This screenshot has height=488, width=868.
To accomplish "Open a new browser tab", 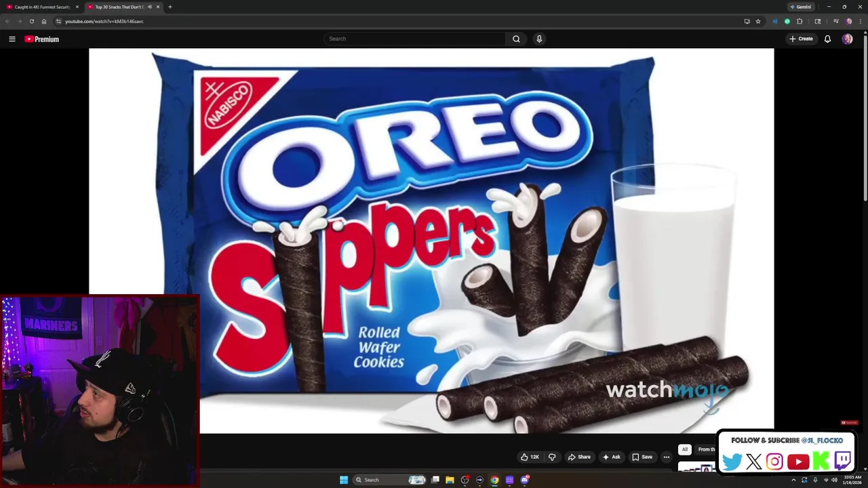I will pos(170,7).
